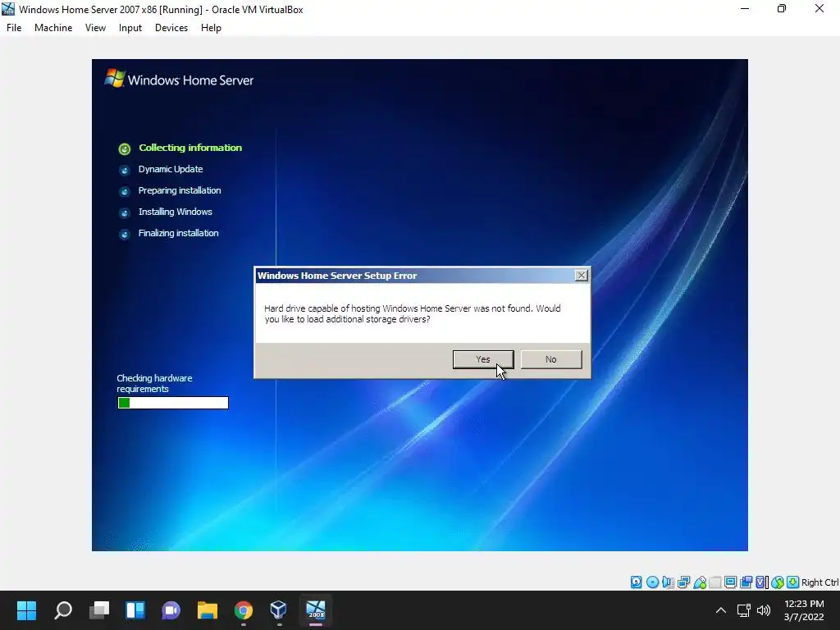Click the Preparing installation label
840x630 pixels.
pyautogui.click(x=180, y=190)
